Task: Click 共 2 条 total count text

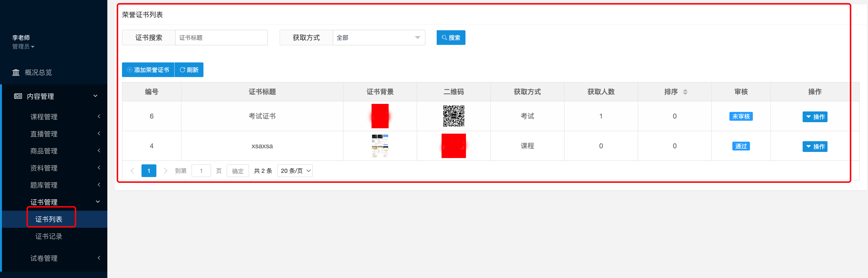Action: click(263, 171)
